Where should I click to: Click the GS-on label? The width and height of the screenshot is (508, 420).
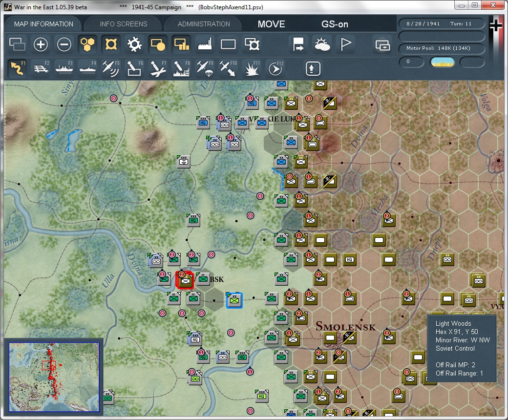[x=335, y=24]
